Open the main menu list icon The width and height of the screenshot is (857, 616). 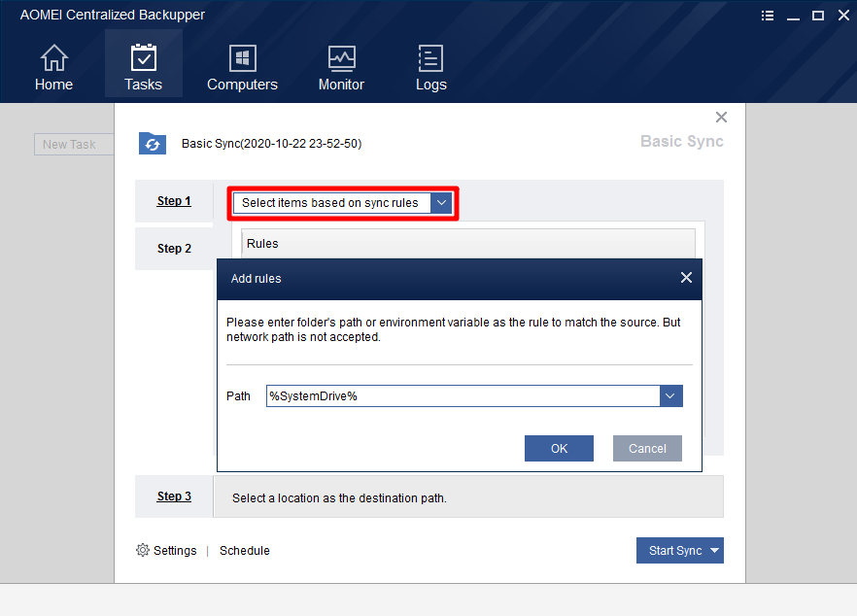pyautogui.click(x=768, y=16)
